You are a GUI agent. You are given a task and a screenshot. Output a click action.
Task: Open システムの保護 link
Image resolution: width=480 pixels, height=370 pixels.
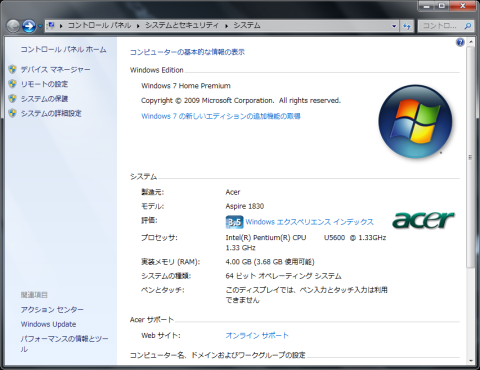[x=44, y=99]
